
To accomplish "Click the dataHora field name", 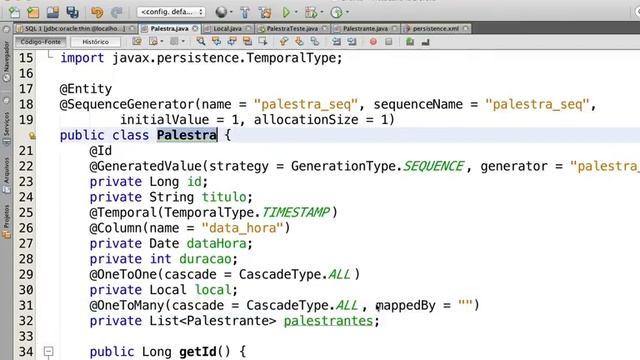I will [x=216, y=243].
